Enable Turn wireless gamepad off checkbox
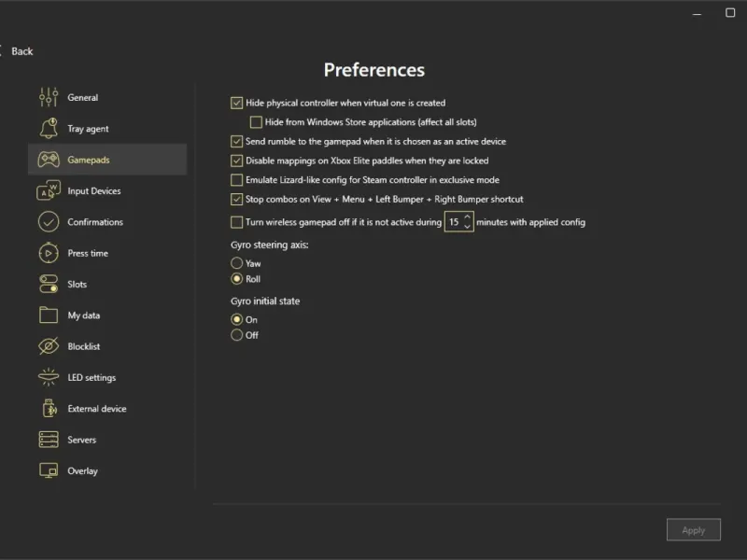 tap(236, 222)
